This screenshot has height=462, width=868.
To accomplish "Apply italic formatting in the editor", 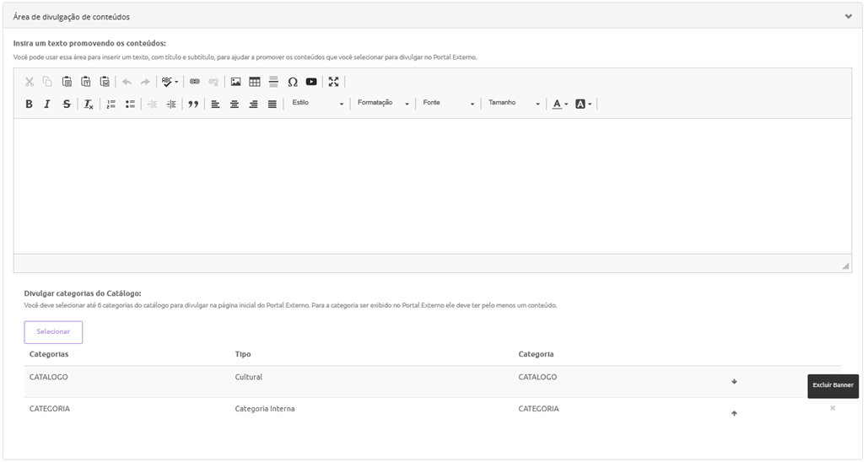I will click(47, 105).
